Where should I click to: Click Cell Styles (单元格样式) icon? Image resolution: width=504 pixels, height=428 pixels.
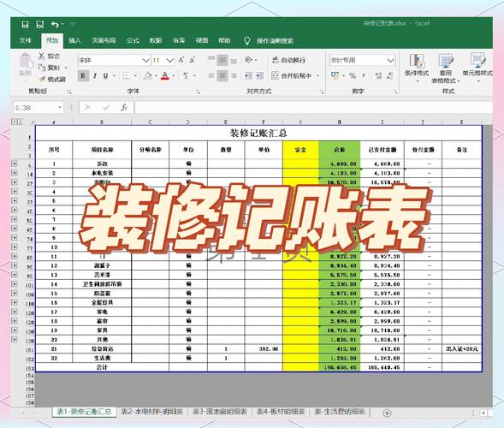click(477, 60)
